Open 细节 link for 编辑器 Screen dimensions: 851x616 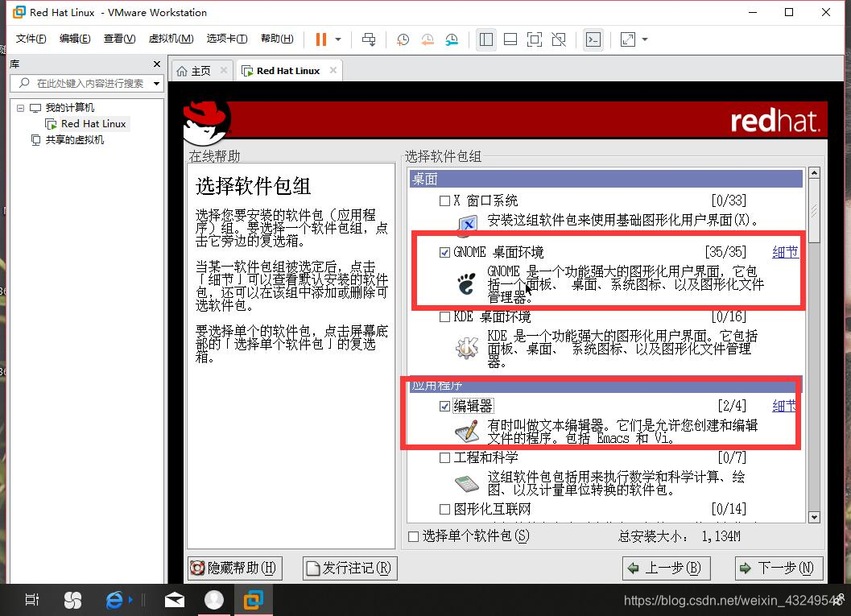click(783, 405)
